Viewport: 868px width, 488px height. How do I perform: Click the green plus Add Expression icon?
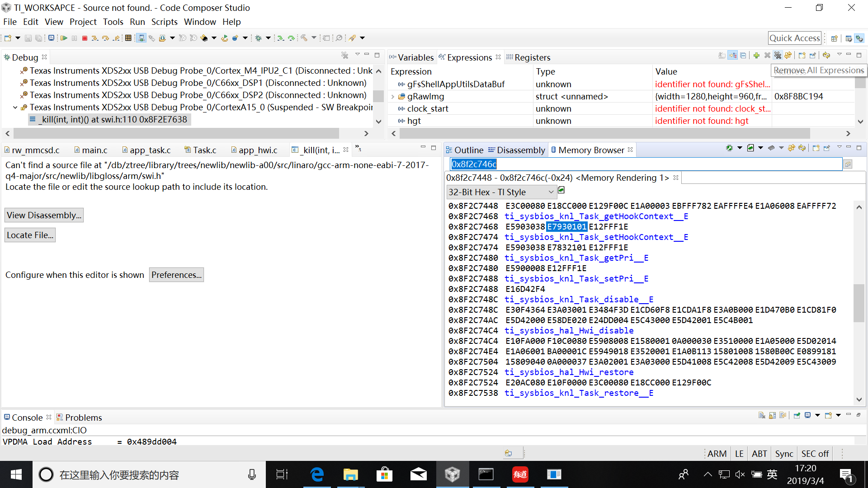click(756, 56)
